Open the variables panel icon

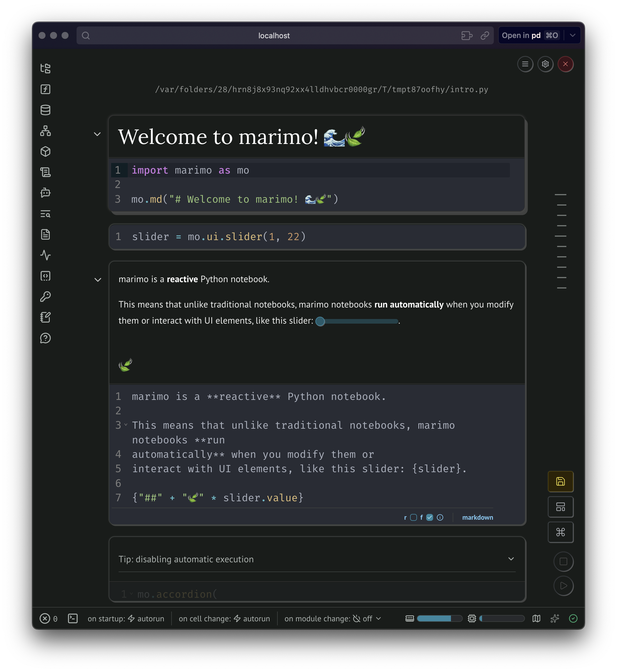coord(45,89)
